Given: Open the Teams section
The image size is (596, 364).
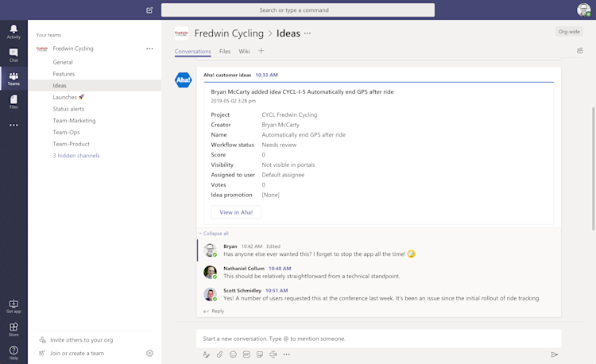Looking at the screenshot, I should (x=14, y=79).
